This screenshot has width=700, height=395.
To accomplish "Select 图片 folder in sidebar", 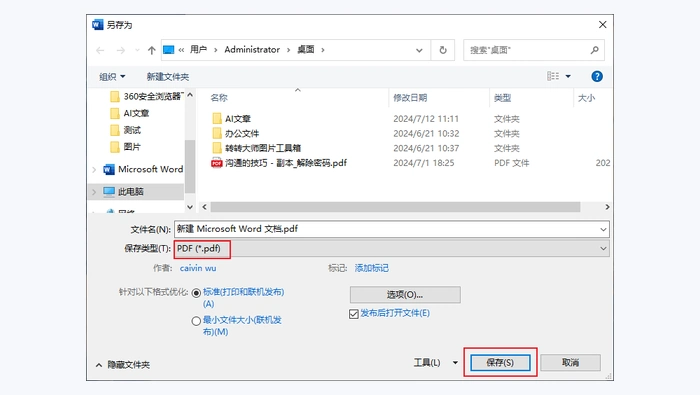I will 125,147.
